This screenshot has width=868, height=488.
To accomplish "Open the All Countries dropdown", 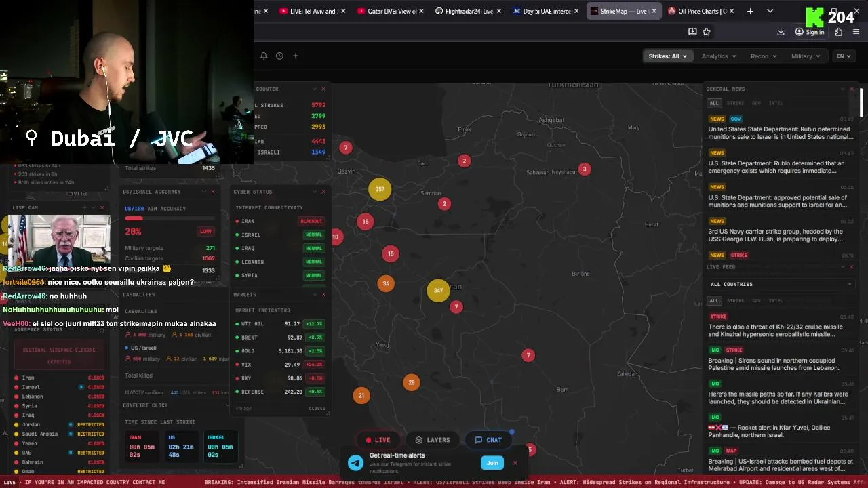I will [781, 284].
